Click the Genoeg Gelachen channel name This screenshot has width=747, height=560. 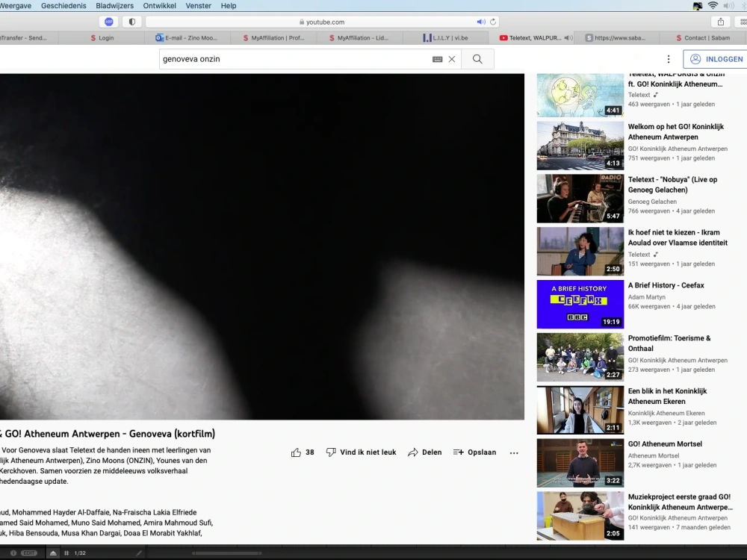coord(652,202)
